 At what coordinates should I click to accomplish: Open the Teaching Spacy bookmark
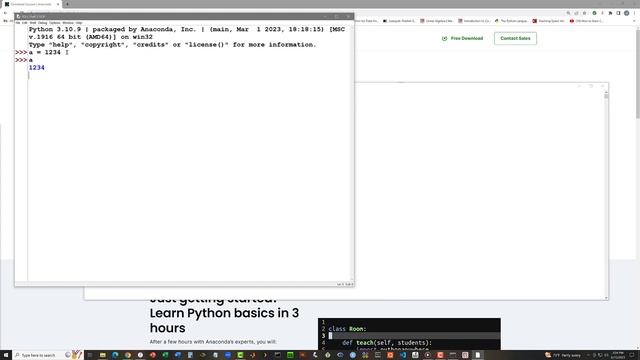pyautogui.click(x=549, y=21)
